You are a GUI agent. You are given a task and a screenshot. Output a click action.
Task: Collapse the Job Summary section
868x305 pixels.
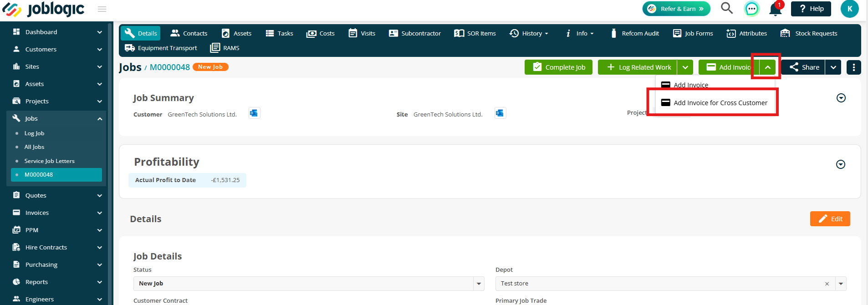(x=841, y=98)
